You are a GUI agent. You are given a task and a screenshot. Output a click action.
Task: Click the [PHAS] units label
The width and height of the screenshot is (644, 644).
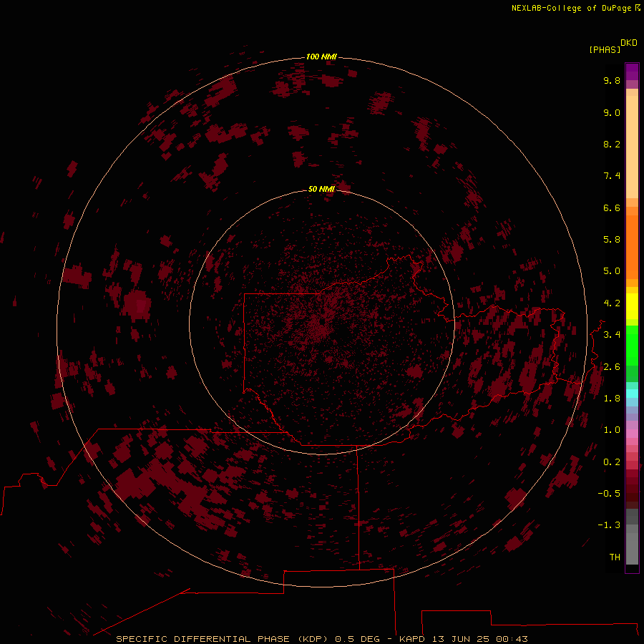(x=605, y=49)
